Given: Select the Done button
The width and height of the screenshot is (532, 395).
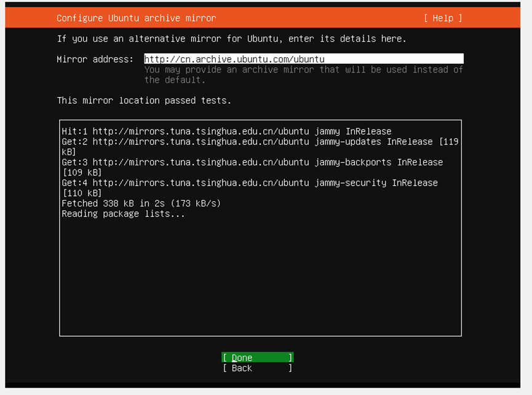Looking at the screenshot, I should pos(258,358).
